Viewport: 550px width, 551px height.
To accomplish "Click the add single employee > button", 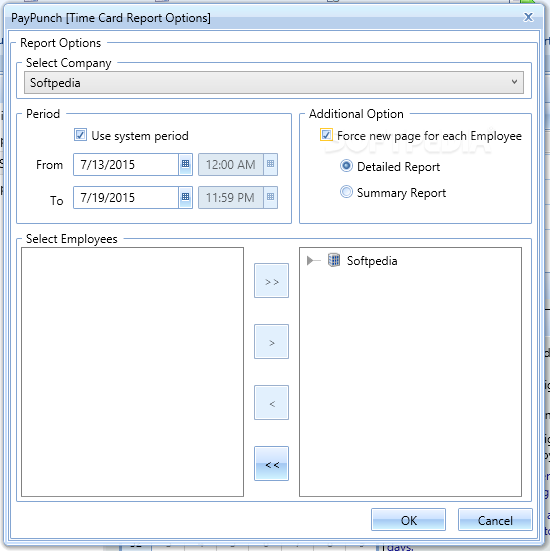I will [271, 342].
